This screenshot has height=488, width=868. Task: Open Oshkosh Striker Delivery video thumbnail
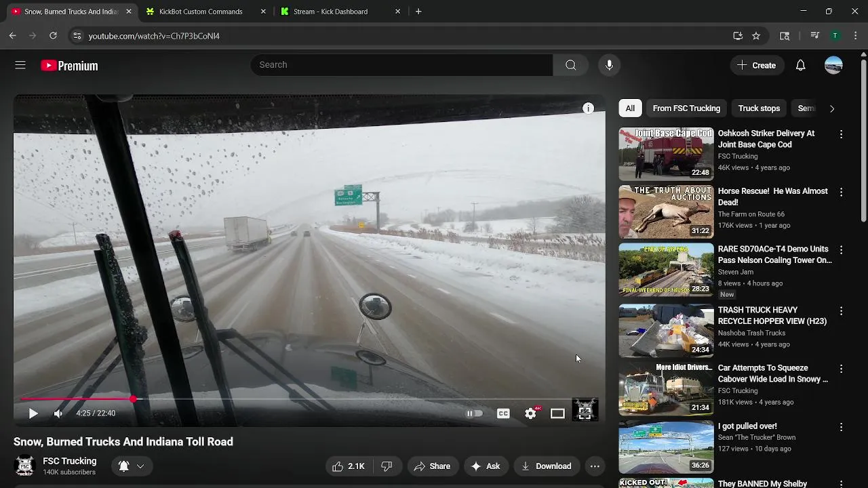point(666,155)
